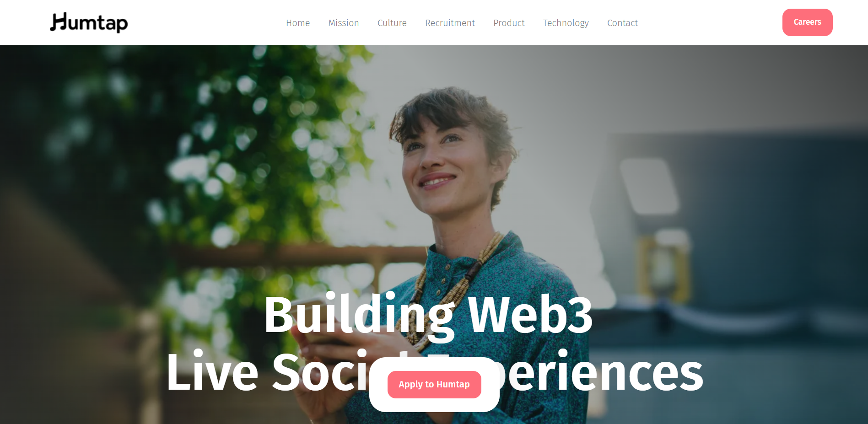This screenshot has width=868, height=424.
Task: Click the Web3 text in the hero heading
Action: coord(530,315)
